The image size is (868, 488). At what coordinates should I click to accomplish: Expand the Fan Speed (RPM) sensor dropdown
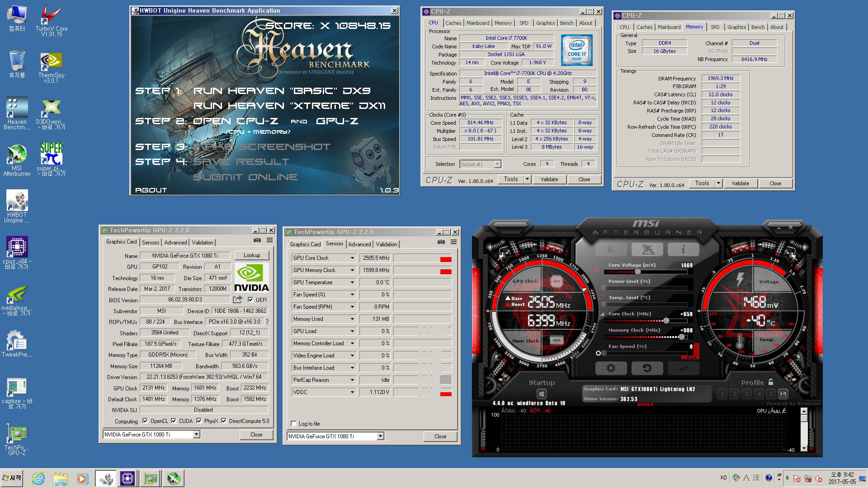click(352, 307)
